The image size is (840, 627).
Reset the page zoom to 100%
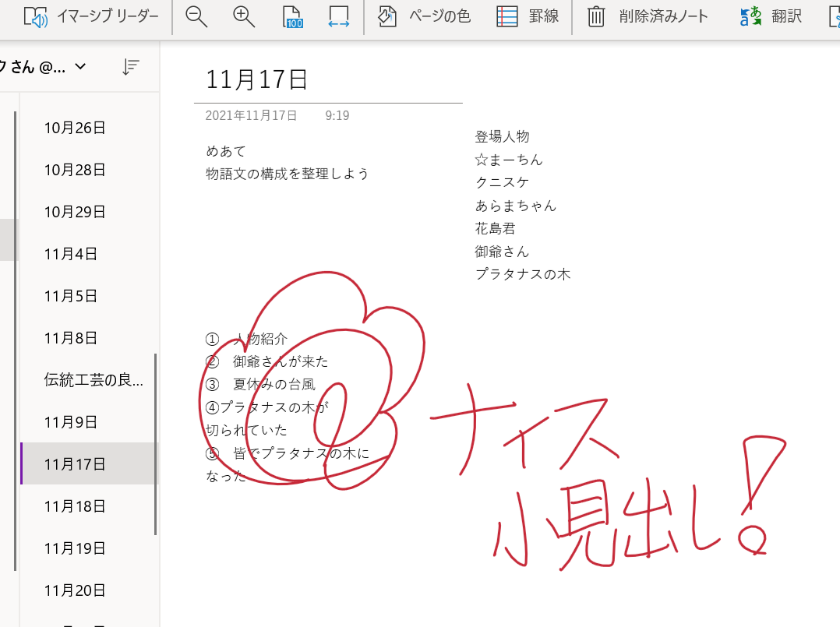click(291, 16)
